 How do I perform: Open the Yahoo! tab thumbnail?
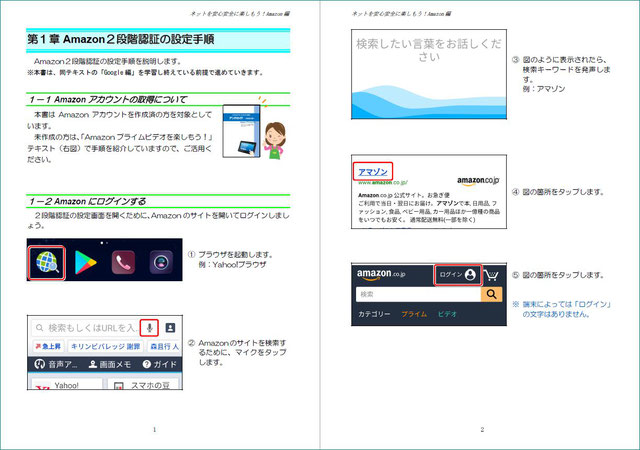coord(67,384)
